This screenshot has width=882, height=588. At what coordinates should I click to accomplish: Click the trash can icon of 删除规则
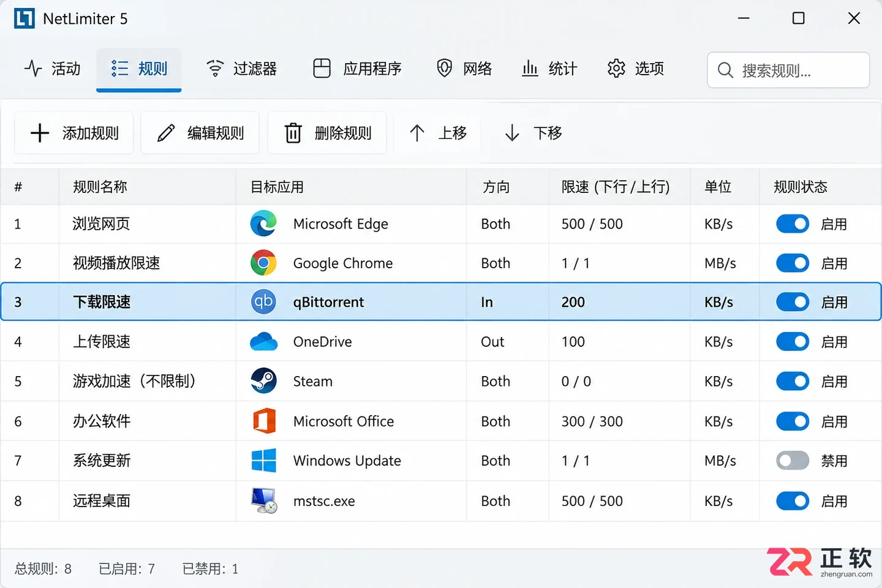293,133
